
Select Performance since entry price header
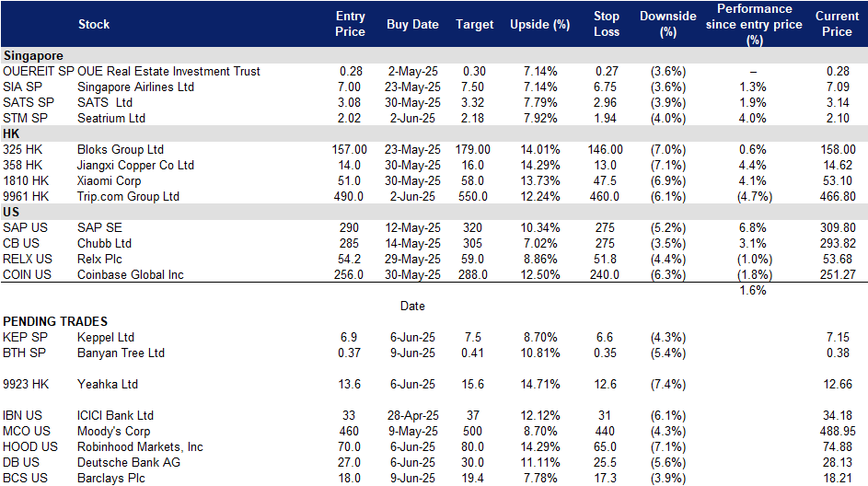coord(754,24)
